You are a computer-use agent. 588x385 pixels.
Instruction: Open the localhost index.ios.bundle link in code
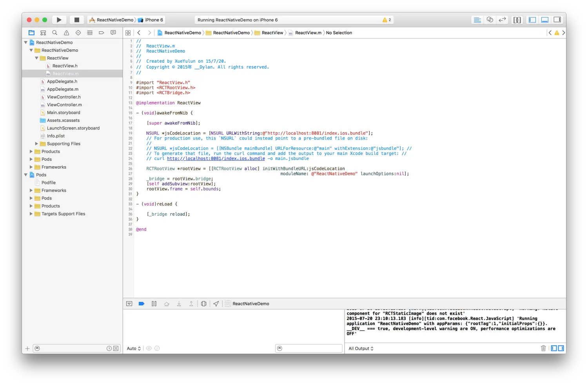[x=216, y=159]
